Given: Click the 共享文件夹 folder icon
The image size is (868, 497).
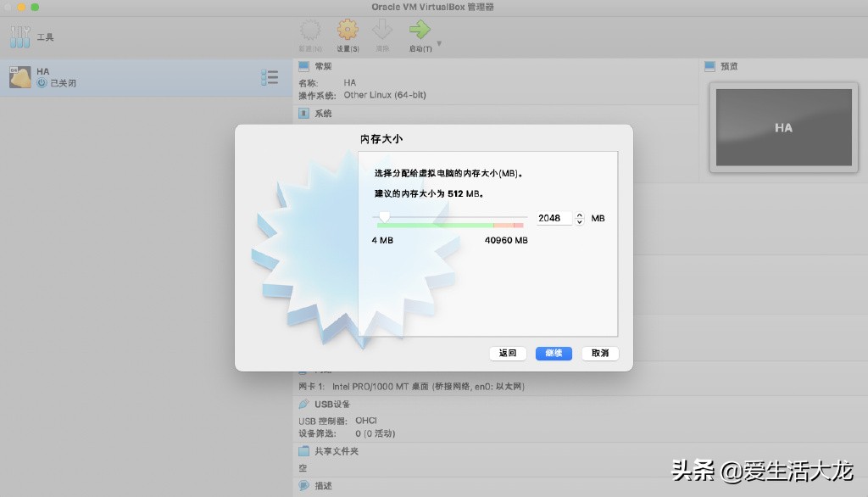Looking at the screenshot, I should click(303, 450).
